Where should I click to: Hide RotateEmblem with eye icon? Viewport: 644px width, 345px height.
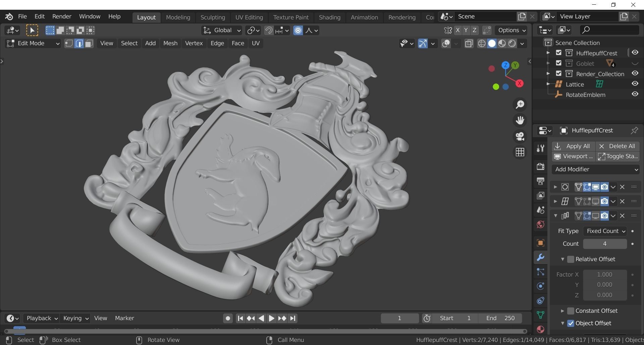coord(635,94)
